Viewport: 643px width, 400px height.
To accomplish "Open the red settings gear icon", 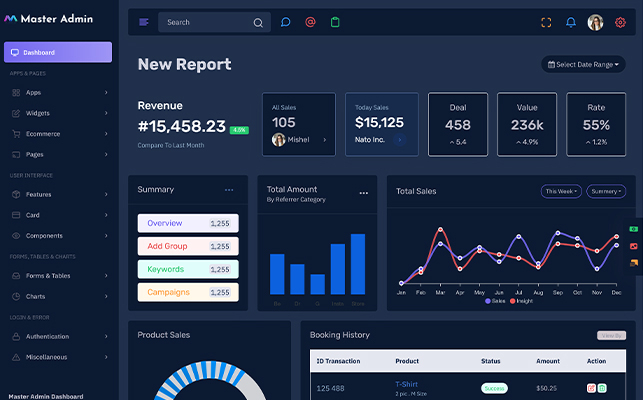I will pos(620,22).
